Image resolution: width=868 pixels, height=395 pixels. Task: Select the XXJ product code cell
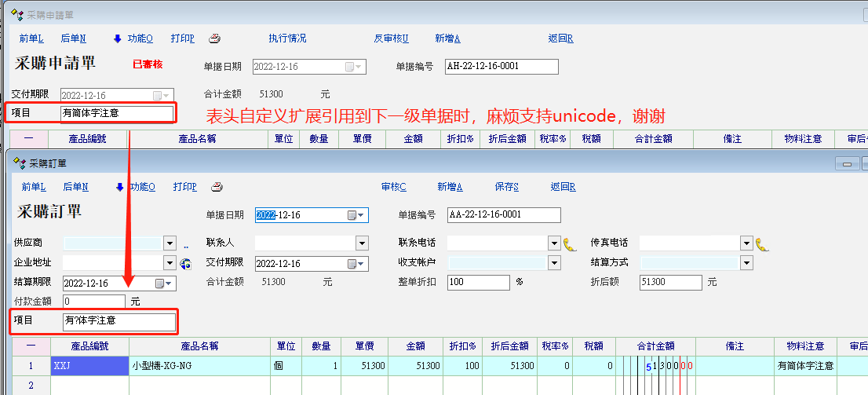(89, 366)
